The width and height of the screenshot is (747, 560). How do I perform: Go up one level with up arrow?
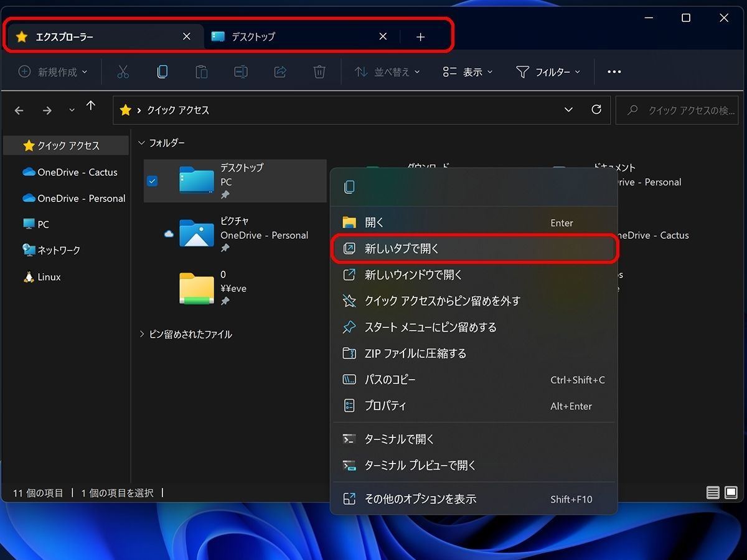pyautogui.click(x=91, y=106)
